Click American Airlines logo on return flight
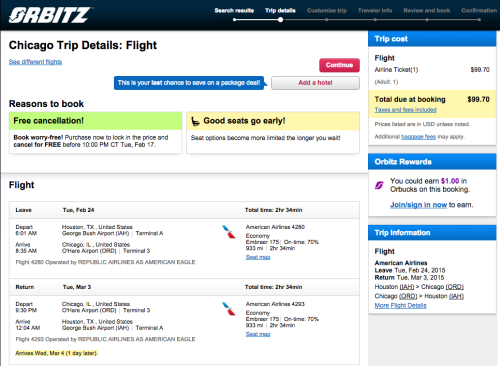 (229, 309)
